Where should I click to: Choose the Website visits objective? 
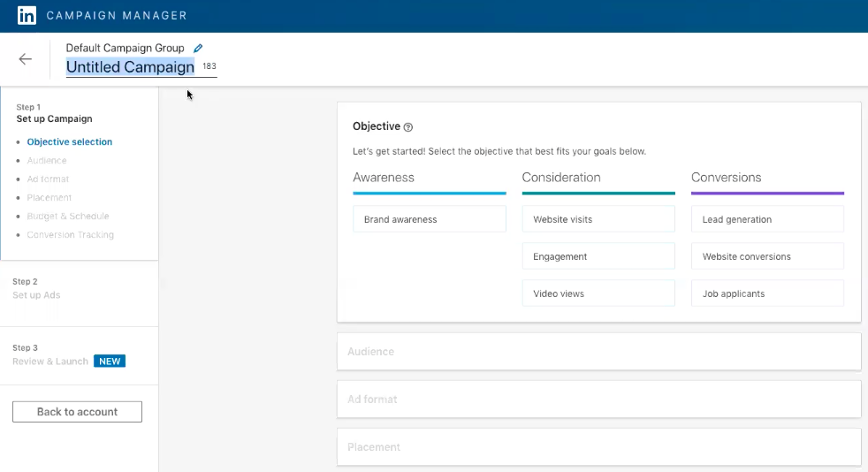coord(598,219)
